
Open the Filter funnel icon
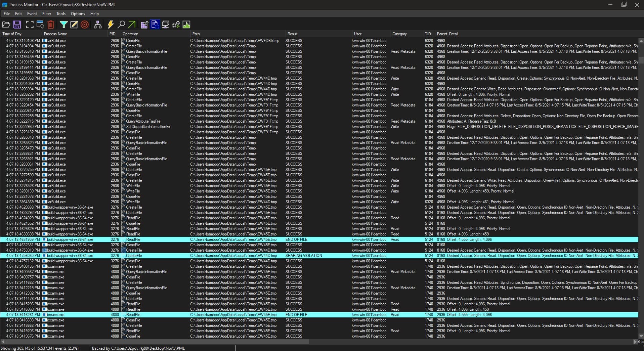[x=63, y=25]
